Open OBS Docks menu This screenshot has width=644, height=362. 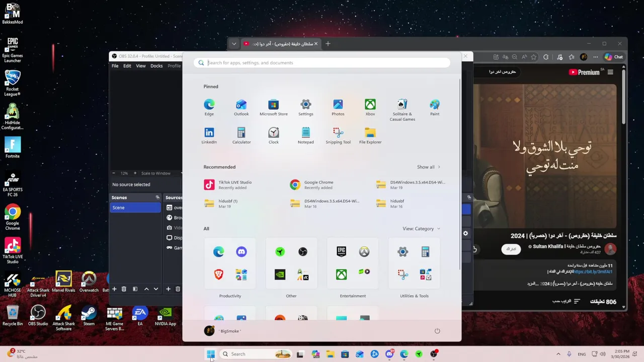pos(156,66)
